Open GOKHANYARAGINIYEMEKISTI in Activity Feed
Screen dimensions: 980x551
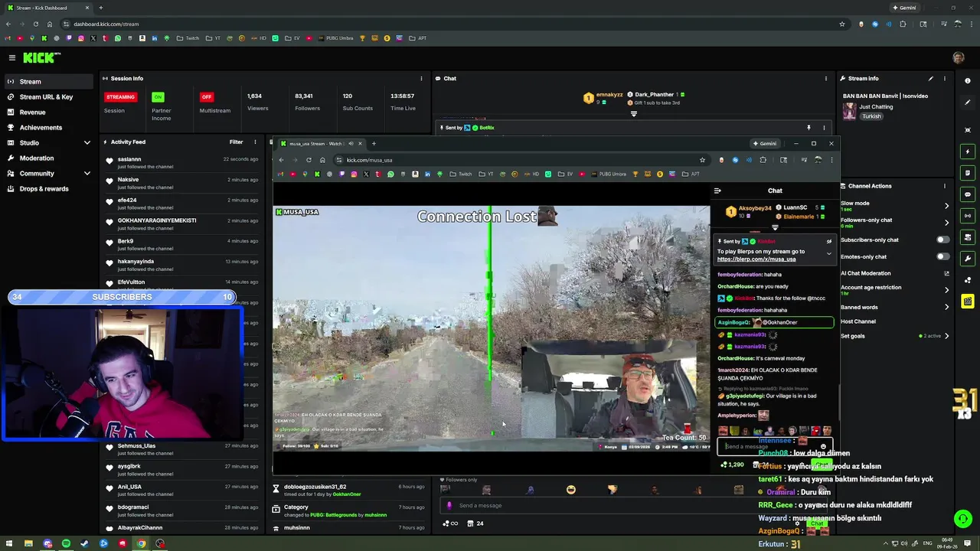tap(157, 220)
